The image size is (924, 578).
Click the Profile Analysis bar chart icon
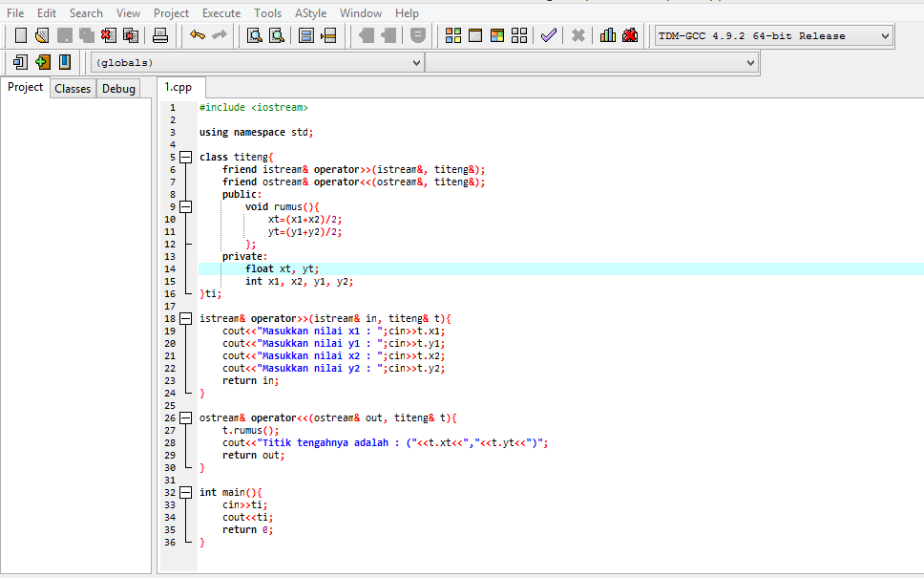point(608,36)
